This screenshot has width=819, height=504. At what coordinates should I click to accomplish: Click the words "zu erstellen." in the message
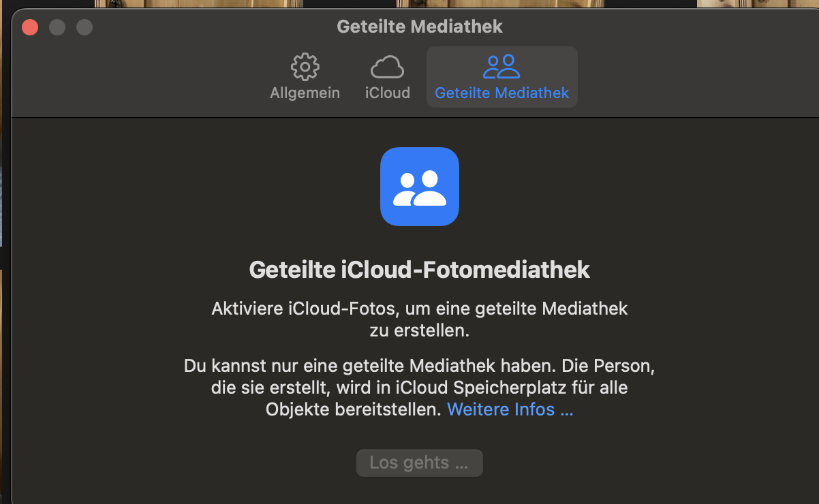(x=420, y=332)
